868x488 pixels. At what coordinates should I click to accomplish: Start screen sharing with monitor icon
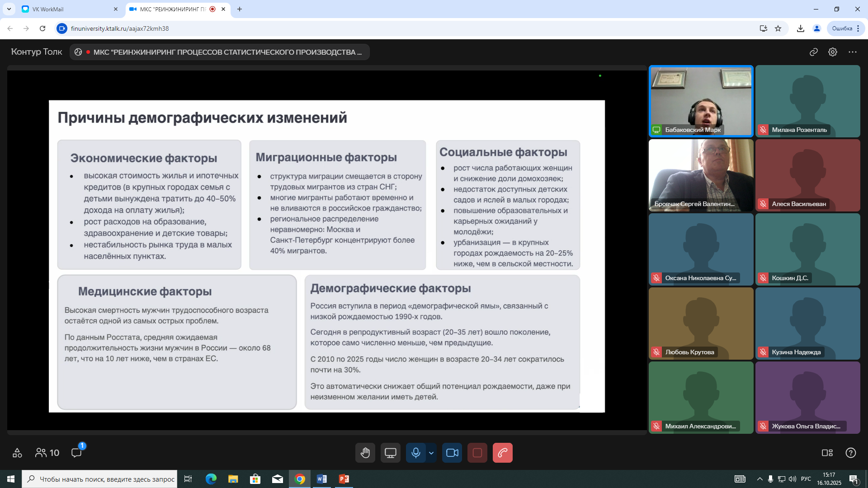[390, 453]
